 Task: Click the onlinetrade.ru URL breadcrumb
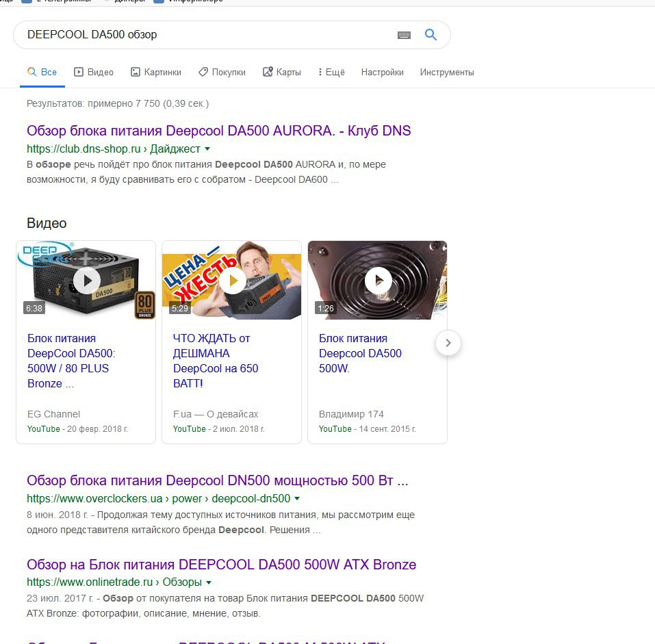(x=114, y=582)
